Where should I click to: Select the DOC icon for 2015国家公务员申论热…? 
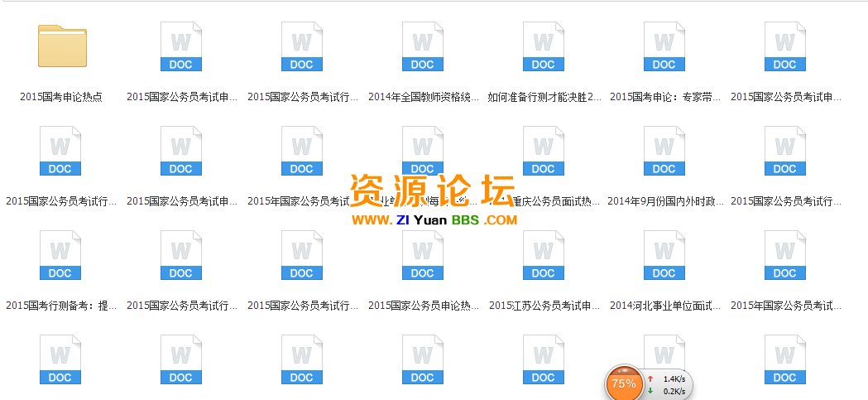click(x=422, y=255)
